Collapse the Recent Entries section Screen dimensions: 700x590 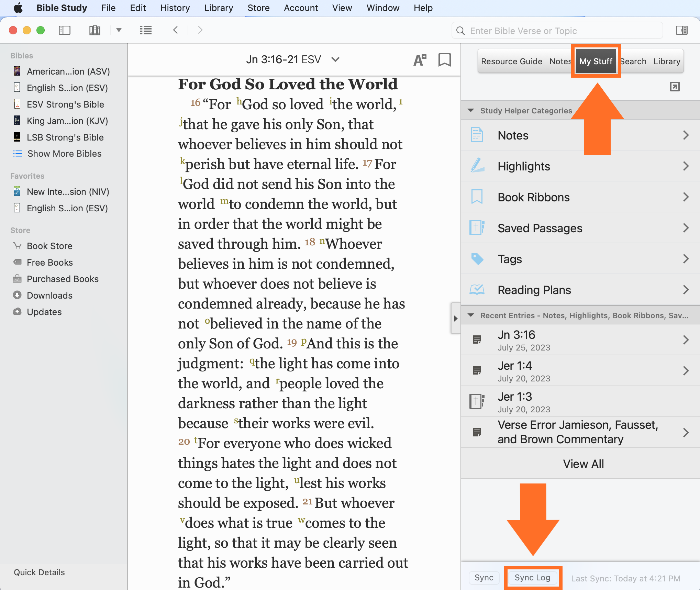[x=471, y=315]
